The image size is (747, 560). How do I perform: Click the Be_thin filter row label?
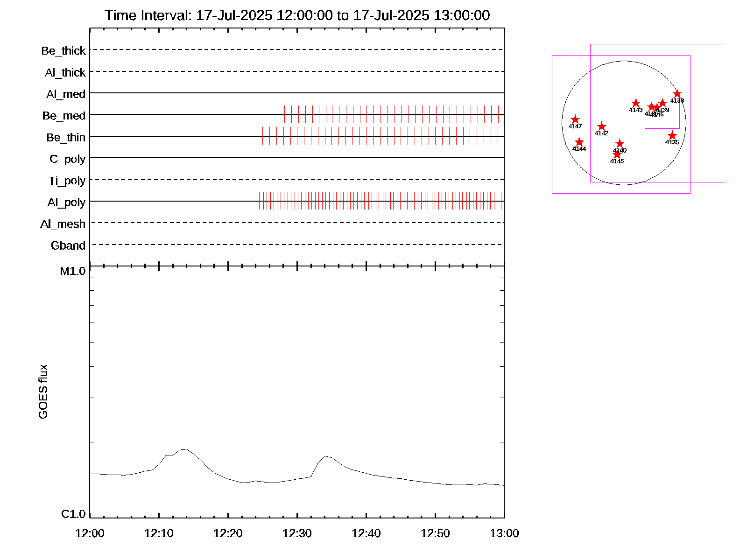point(66,138)
